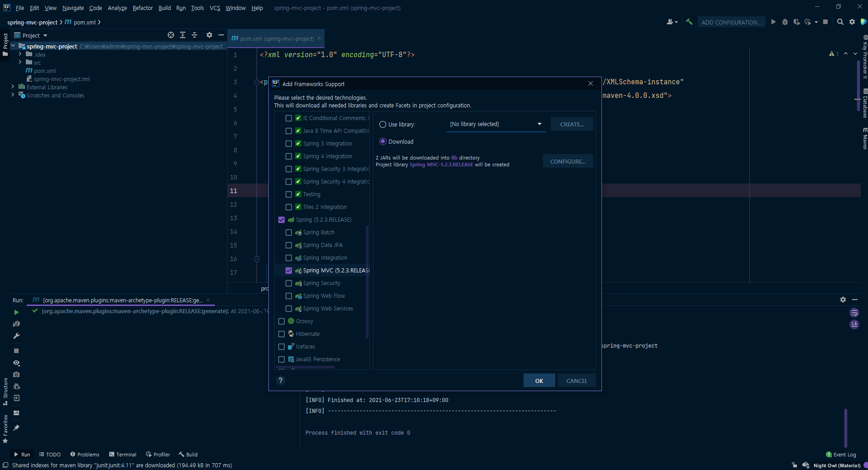Open the profiler run dropdown arrow
868x470 pixels.
[816, 22]
